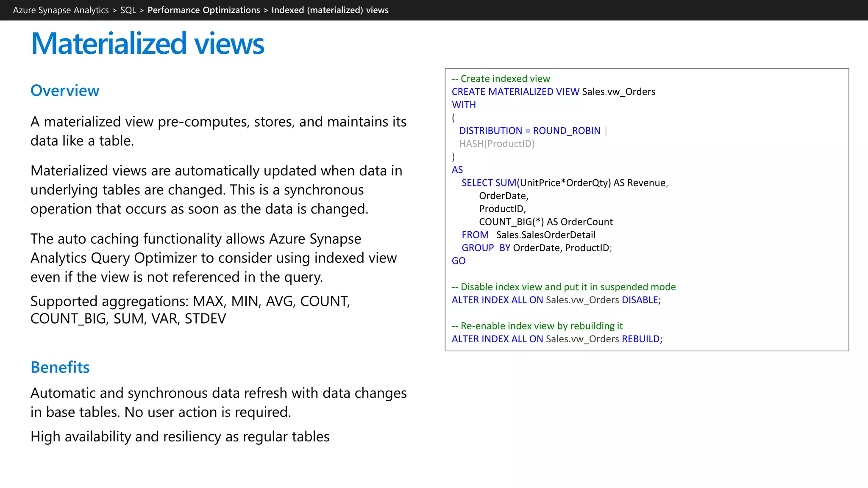Image resolution: width=868 pixels, height=488 pixels.
Task: Click paragraph 'Materialized views are automatically updated'
Action: pos(216,190)
